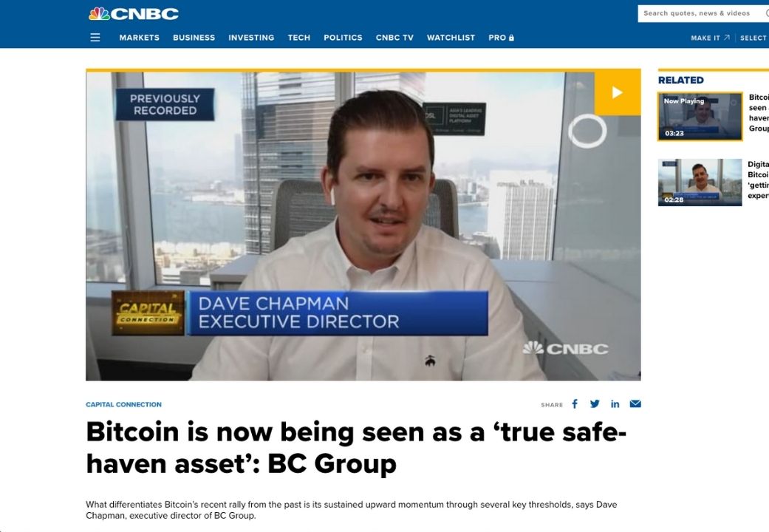Go to CNBC TV
This screenshot has height=532, width=769.
pyautogui.click(x=394, y=37)
